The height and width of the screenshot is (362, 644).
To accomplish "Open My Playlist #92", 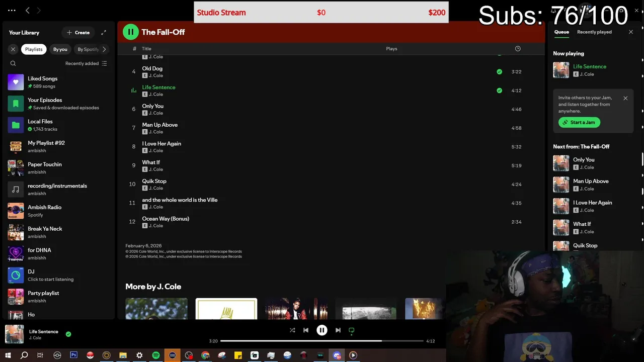I will point(58,146).
